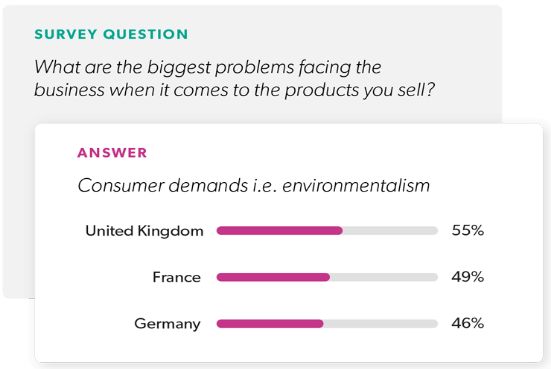Click the United Kingdom label
551x369 pixels.
click(x=144, y=231)
